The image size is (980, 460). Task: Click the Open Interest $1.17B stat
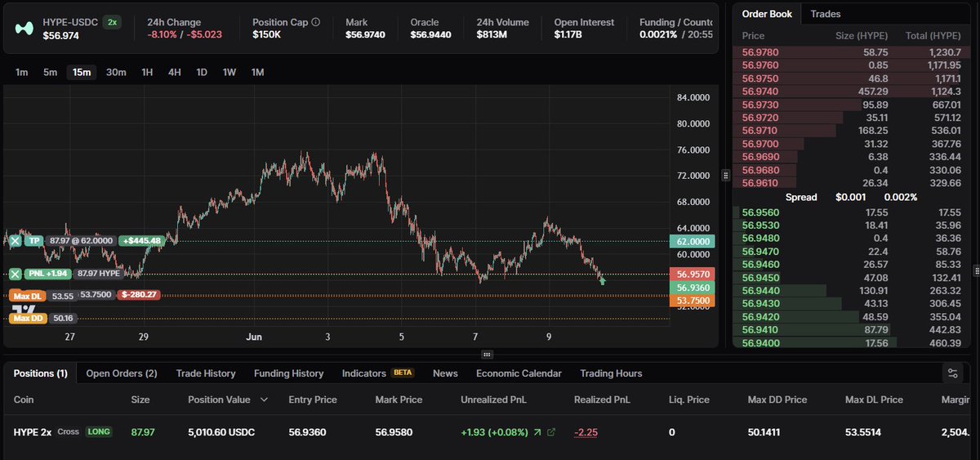pos(584,29)
